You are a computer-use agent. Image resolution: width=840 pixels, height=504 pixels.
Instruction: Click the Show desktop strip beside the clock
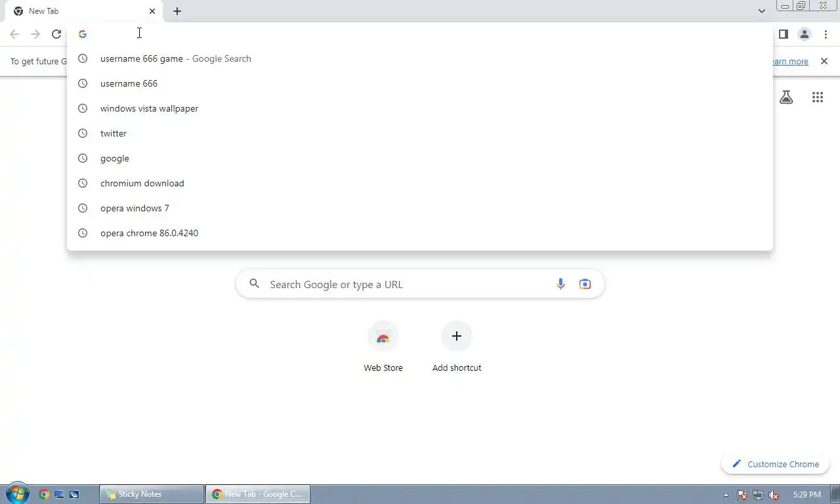(835, 494)
